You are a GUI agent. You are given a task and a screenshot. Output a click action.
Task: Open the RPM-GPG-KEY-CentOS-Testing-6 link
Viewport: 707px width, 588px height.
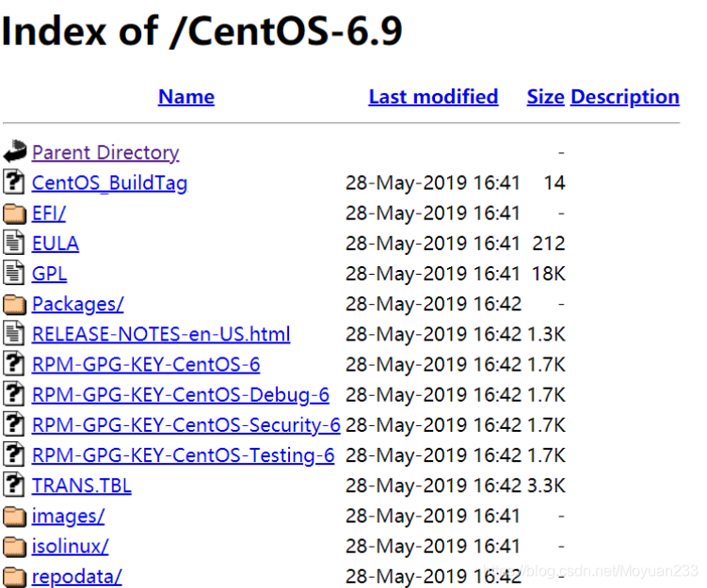coord(183,455)
